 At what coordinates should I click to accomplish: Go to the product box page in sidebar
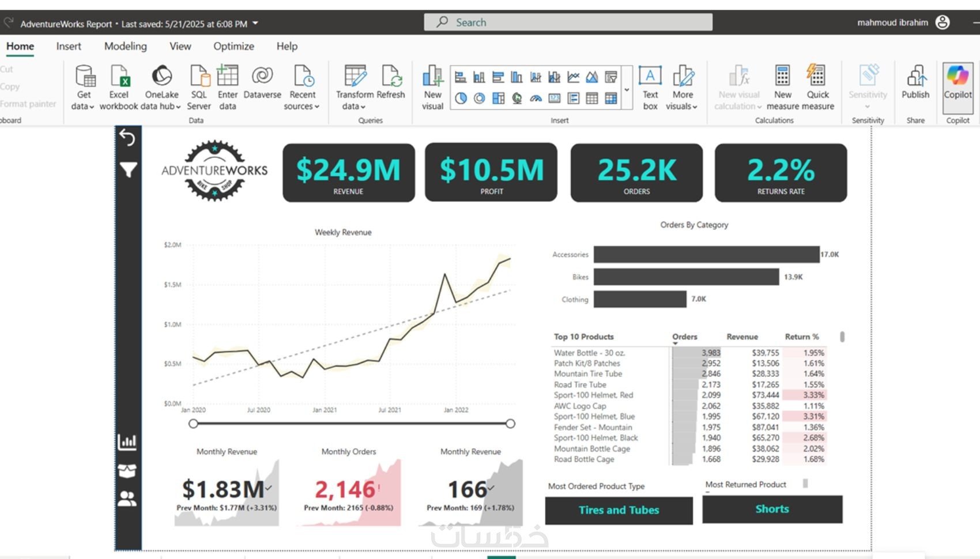(127, 471)
